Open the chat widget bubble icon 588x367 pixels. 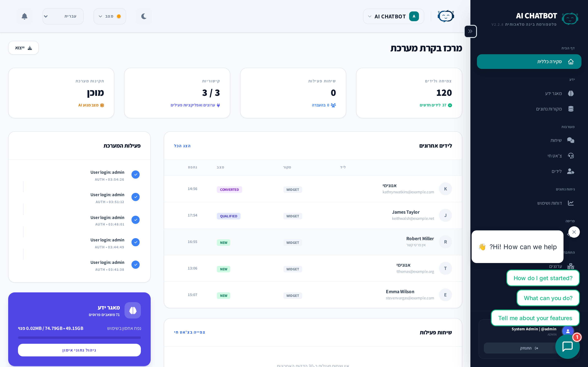(567, 346)
